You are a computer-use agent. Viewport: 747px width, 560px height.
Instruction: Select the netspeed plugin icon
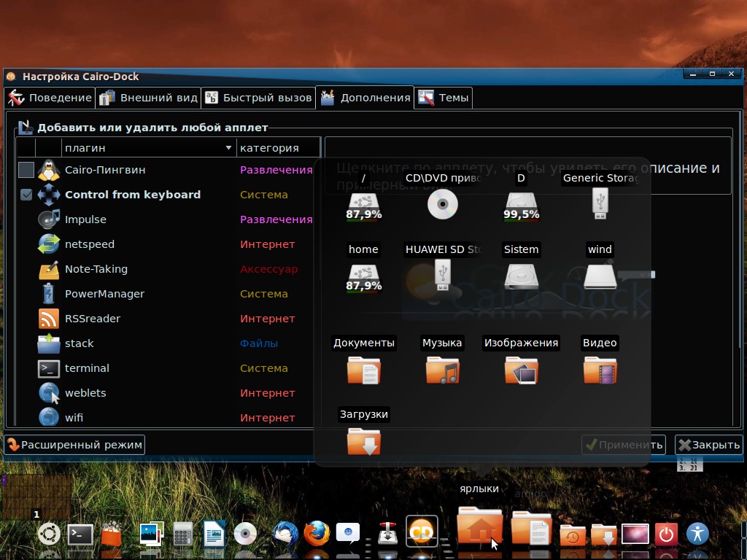49,244
